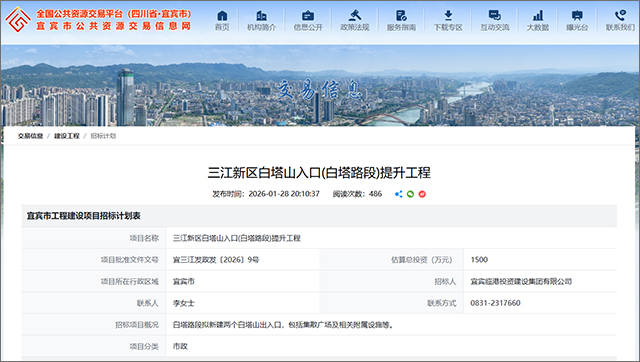Go to 招标计划 breadcrumb

pos(103,136)
